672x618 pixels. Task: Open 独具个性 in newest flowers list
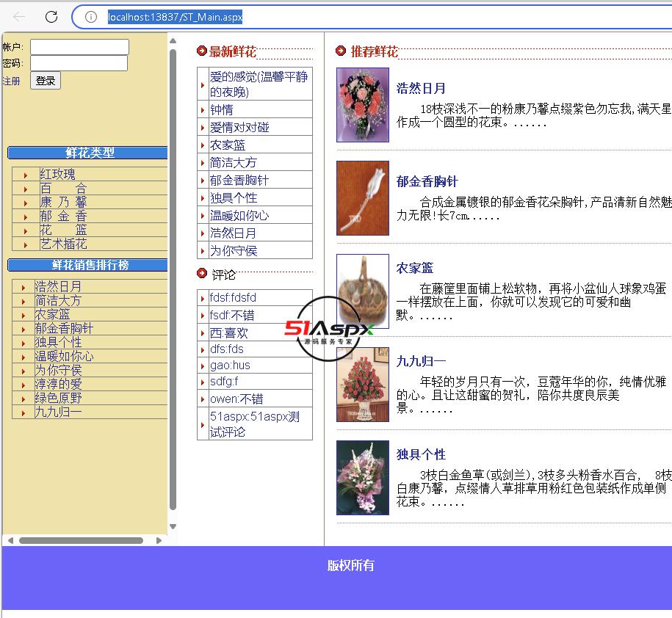click(233, 197)
